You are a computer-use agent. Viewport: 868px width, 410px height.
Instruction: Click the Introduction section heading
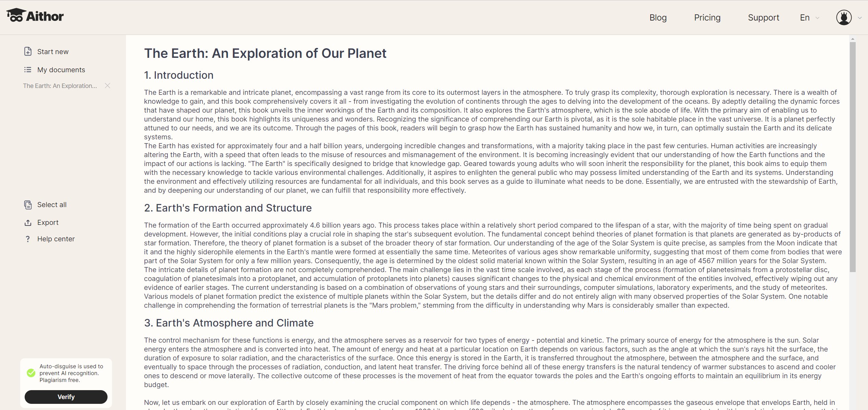[179, 75]
